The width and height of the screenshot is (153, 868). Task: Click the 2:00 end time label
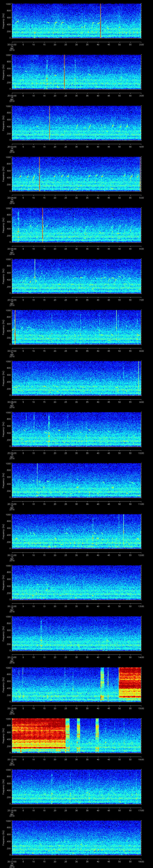tap(141, 44)
